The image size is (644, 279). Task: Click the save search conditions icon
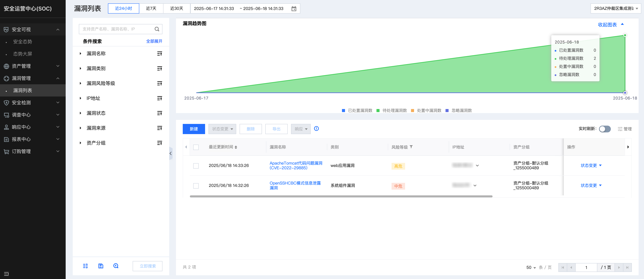coord(101,266)
